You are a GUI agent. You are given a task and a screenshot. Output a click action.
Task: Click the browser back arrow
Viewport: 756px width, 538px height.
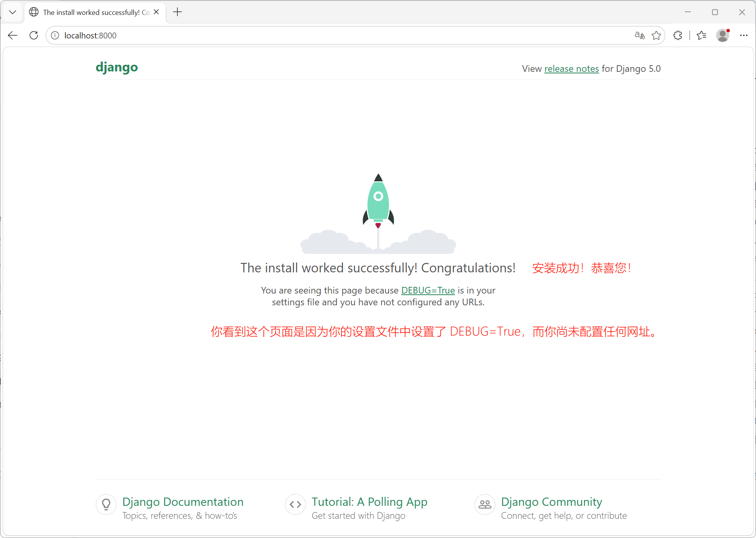13,35
